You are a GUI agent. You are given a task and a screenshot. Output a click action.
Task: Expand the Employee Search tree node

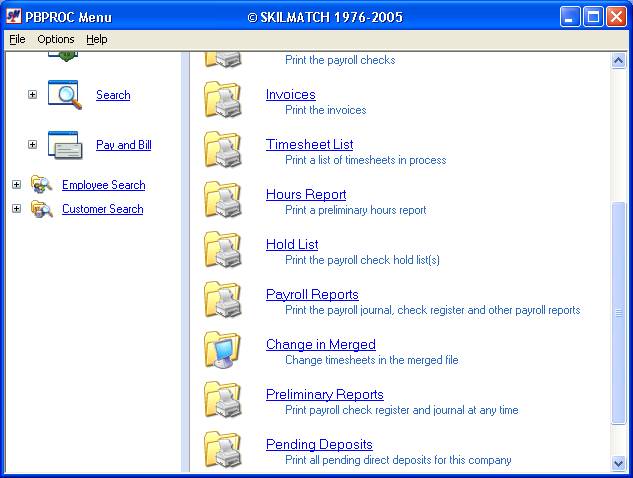coord(16,184)
